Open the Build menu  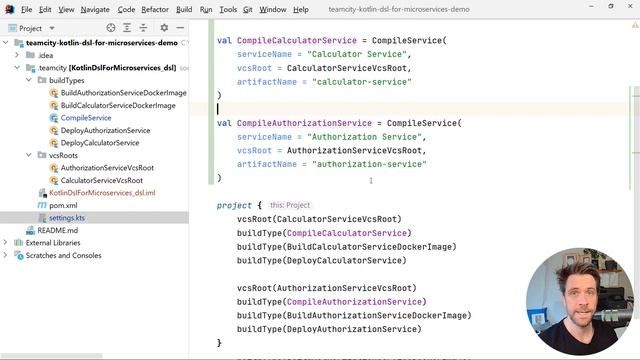pos(184,9)
